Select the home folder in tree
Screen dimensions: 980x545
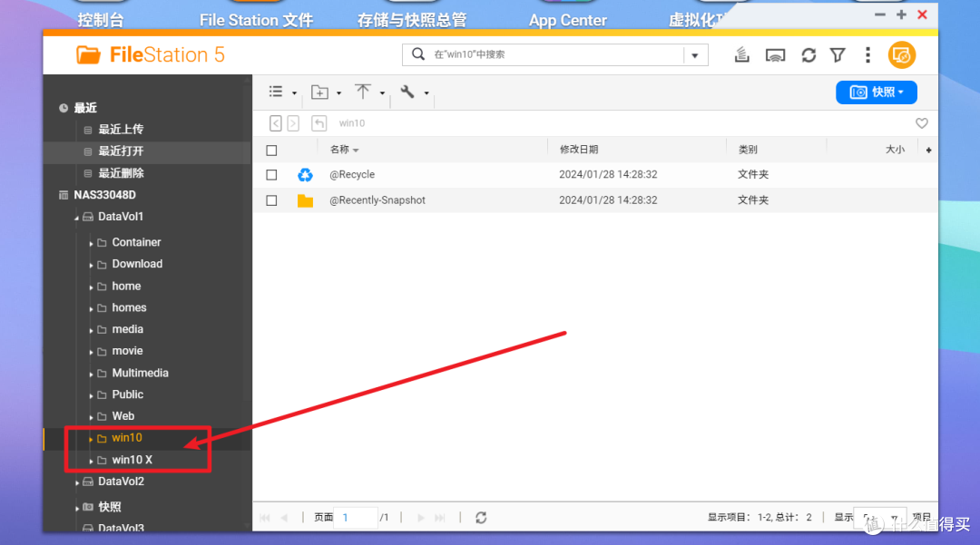(x=126, y=286)
